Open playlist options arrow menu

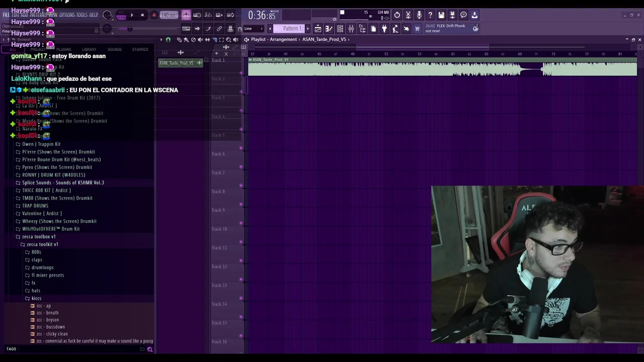click(x=161, y=40)
